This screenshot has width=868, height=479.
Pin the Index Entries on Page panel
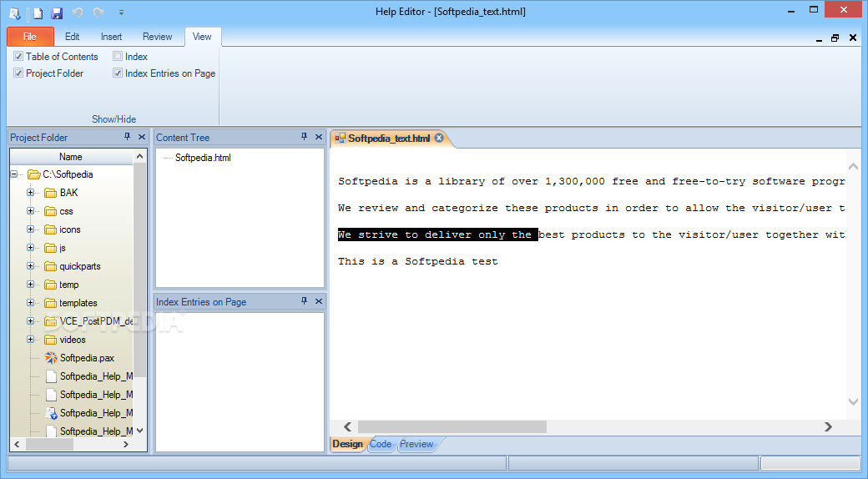[304, 301]
